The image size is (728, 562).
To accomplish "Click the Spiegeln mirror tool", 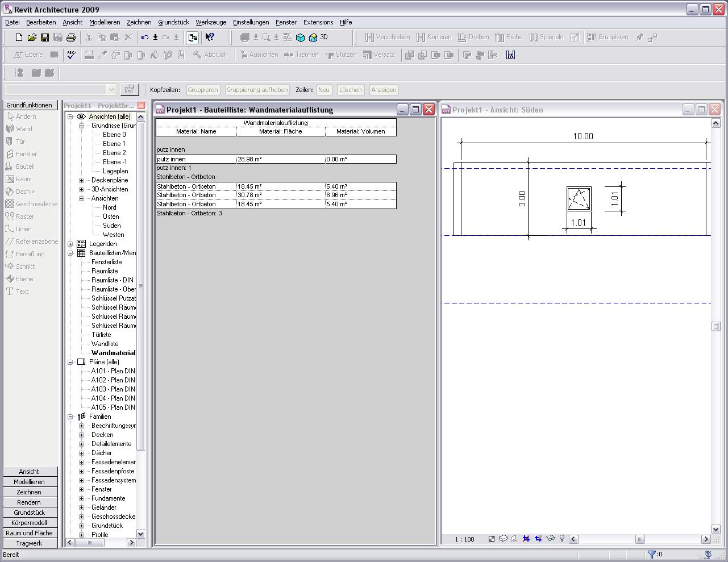I will pyautogui.click(x=546, y=38).
